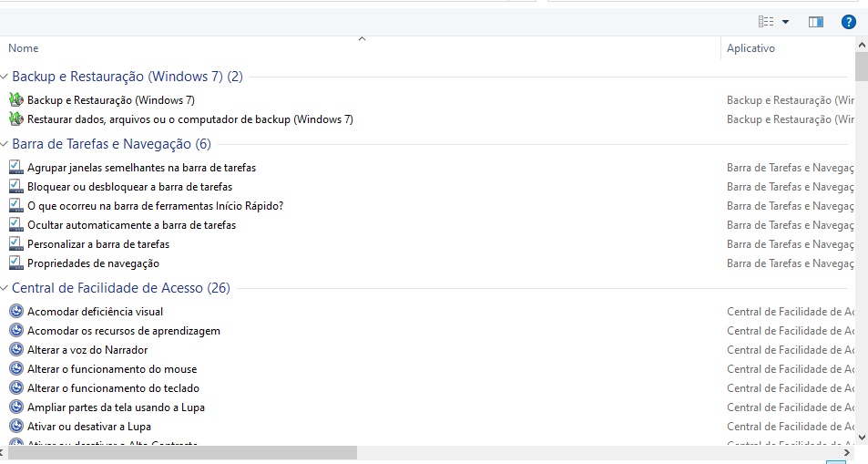Click icon next to Acomodar os recursos de aprendizagem
The image size is (868, 464).
coord(16,331)
